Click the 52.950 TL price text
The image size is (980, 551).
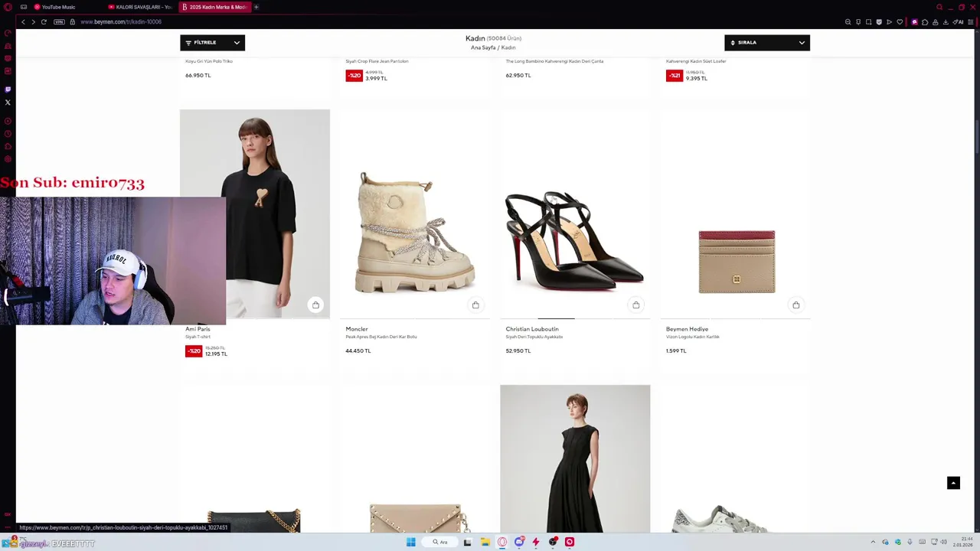pos(518,350)
